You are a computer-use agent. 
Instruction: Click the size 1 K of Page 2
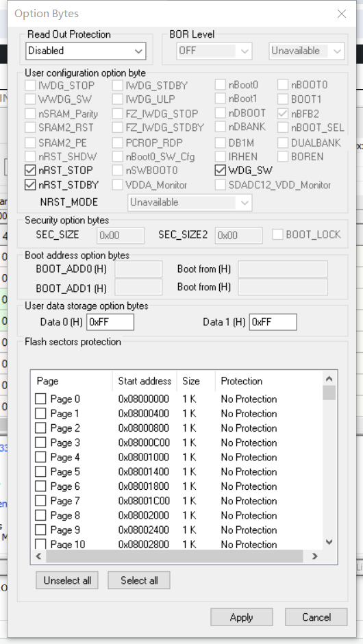click(x=189, y=428)
